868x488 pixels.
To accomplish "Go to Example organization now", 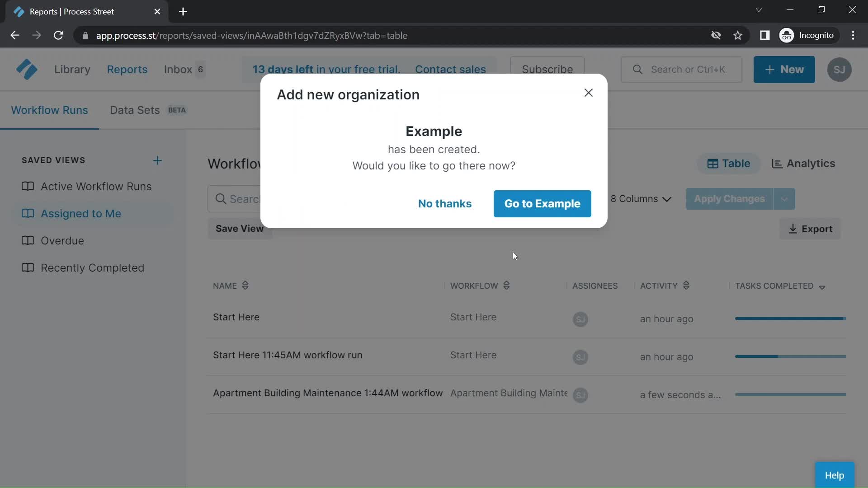I will click(x=542, y=203).
